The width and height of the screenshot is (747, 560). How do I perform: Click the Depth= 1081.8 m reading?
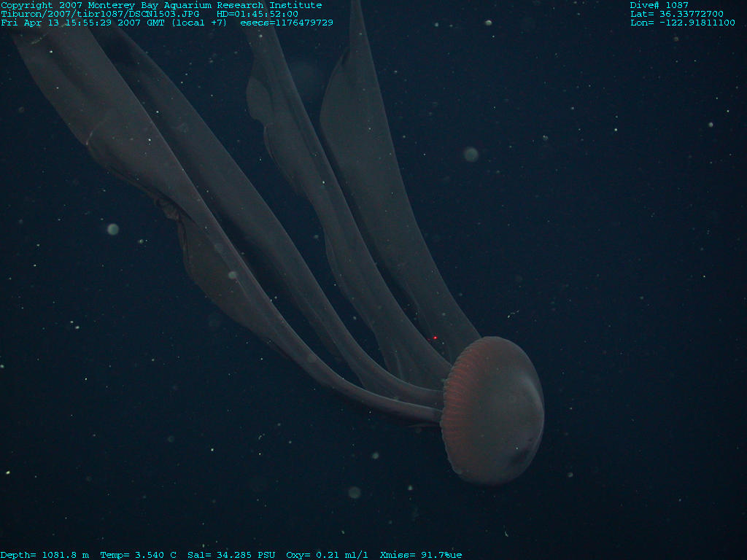(x=44, y=555)
